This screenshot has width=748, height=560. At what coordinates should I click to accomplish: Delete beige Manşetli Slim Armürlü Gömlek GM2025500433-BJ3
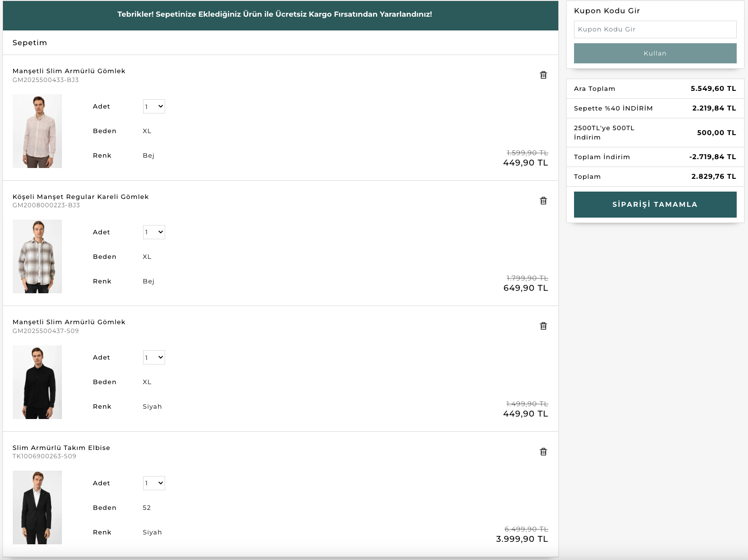543,75
